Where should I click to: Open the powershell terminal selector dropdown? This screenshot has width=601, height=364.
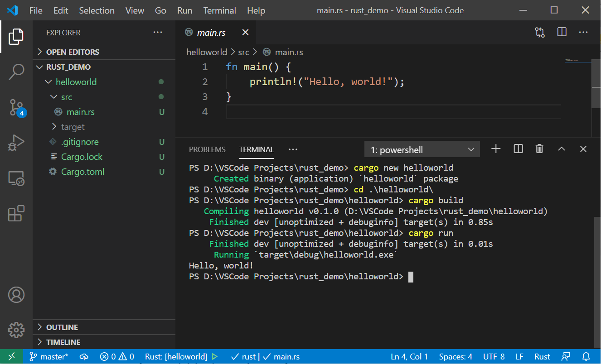(422, 149)
